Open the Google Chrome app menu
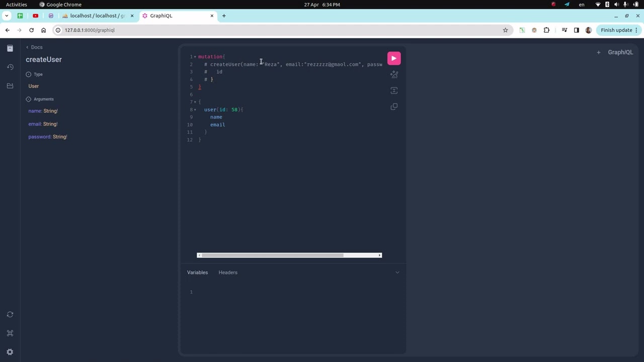 (x=60, y=5)
